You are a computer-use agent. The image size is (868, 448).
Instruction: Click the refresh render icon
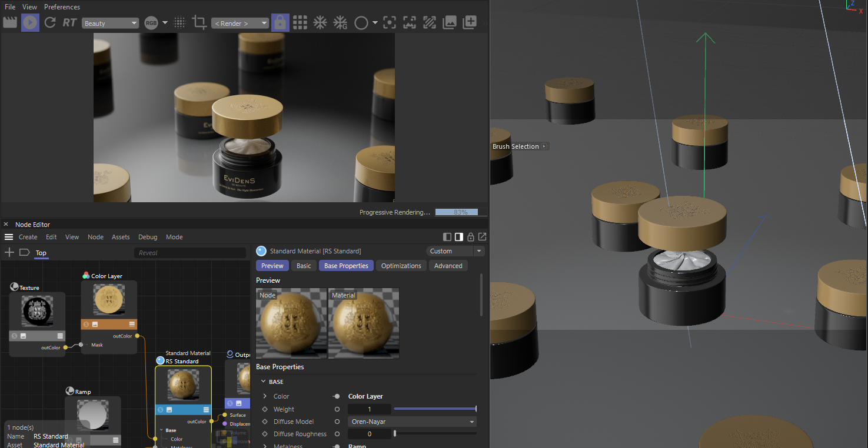point(50,22)
